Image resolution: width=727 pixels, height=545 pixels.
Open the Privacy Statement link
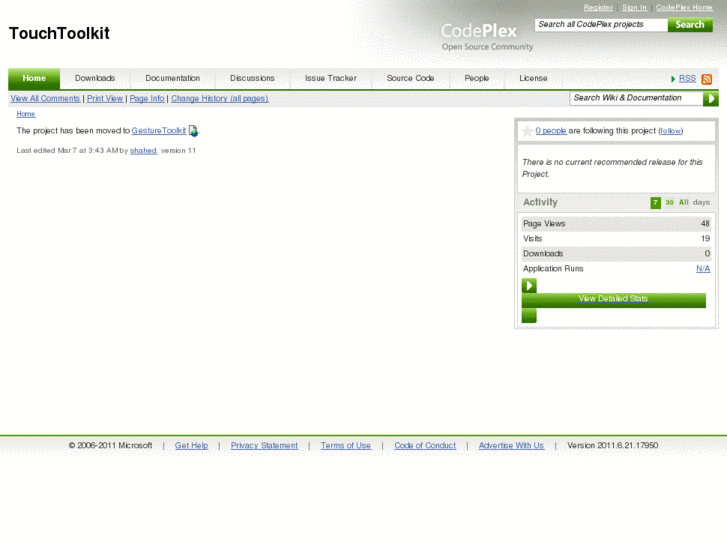264,446
